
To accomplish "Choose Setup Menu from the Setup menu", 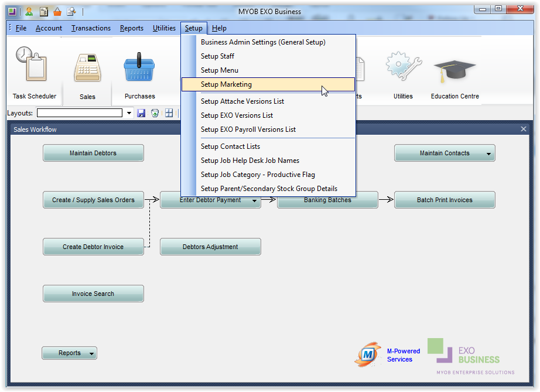I will [x=268, y=70].
